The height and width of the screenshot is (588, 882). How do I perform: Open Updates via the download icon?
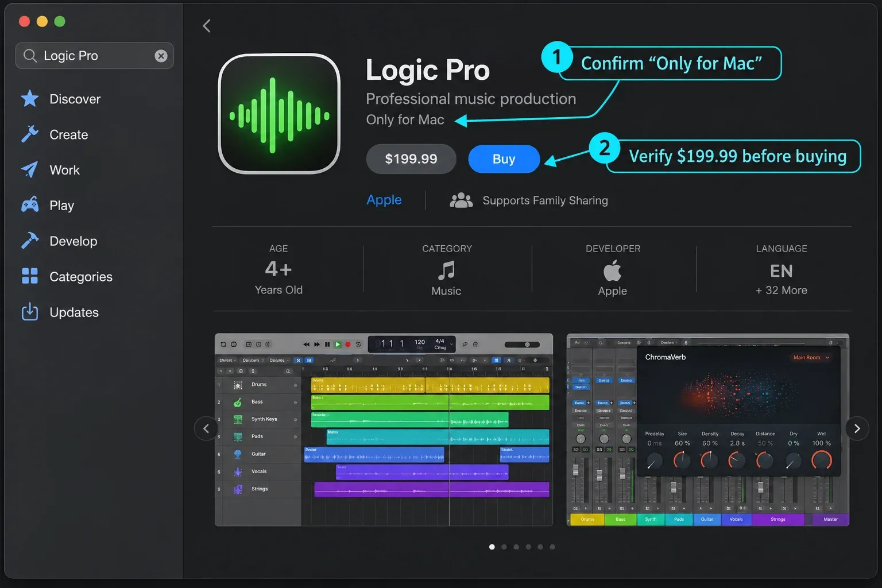coord(30,312)
